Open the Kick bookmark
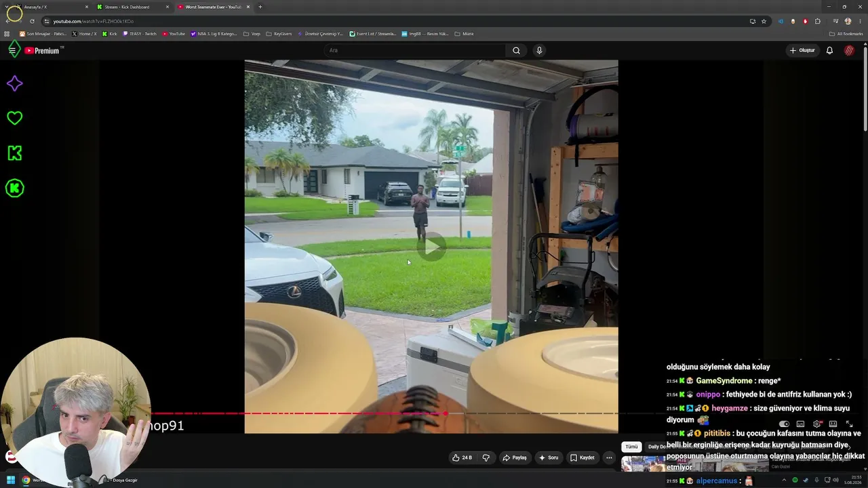 110,34
